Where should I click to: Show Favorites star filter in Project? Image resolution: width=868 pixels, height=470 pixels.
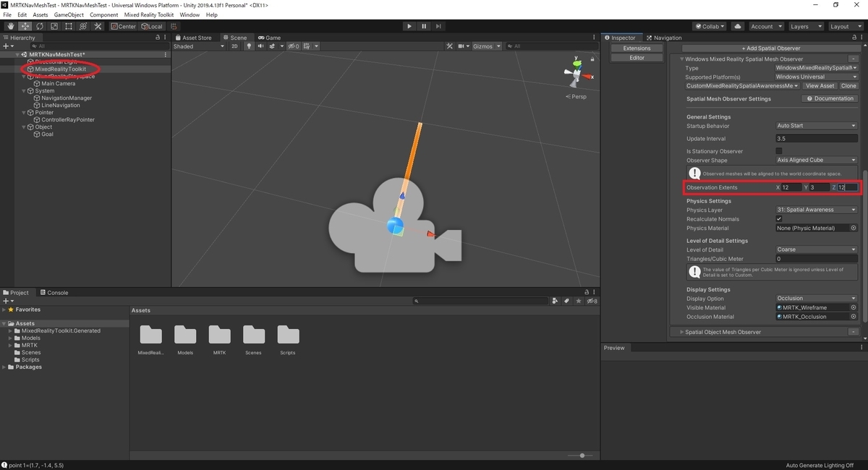579,301
